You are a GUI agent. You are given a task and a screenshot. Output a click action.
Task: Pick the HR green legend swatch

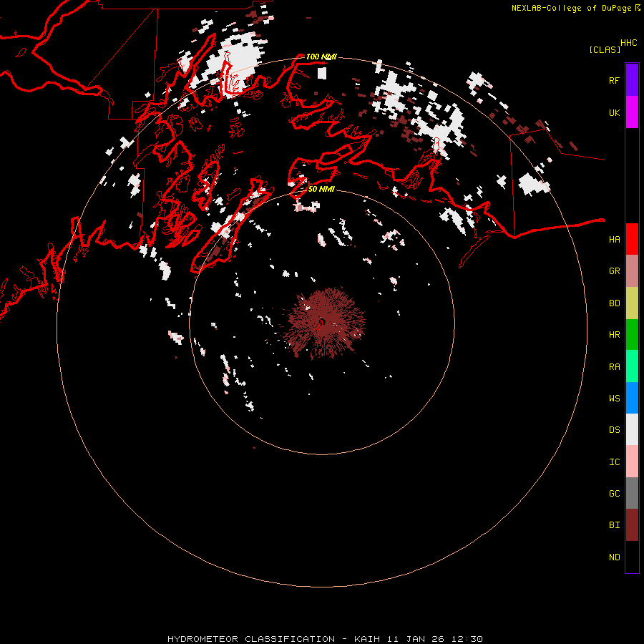(x=632, y=335)
